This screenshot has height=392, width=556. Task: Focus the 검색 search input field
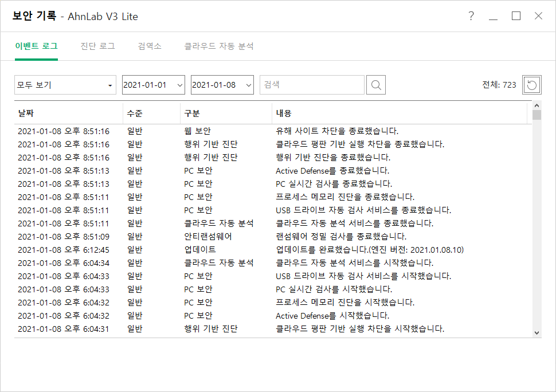312,85
